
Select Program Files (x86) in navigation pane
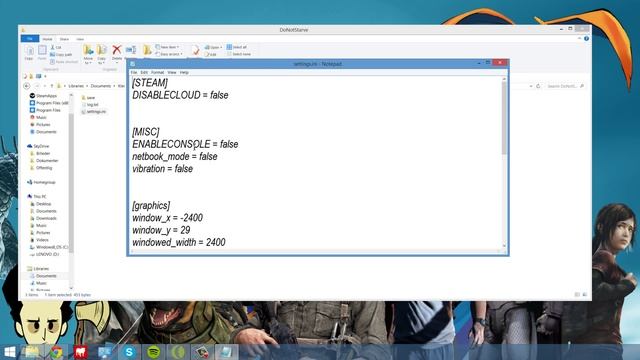(x=49, y=103)
